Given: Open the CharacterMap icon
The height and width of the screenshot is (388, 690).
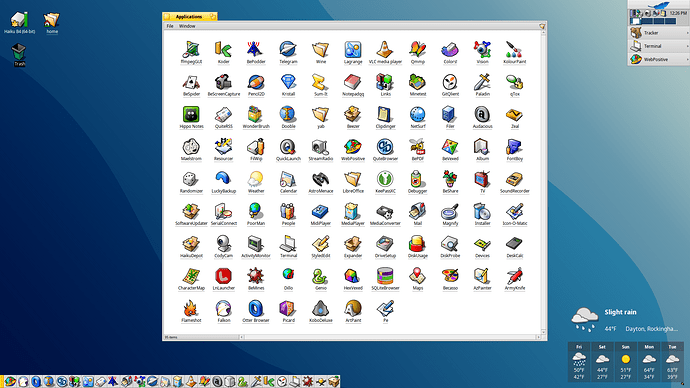Looking at the screenshot, I should pos(191,276).
